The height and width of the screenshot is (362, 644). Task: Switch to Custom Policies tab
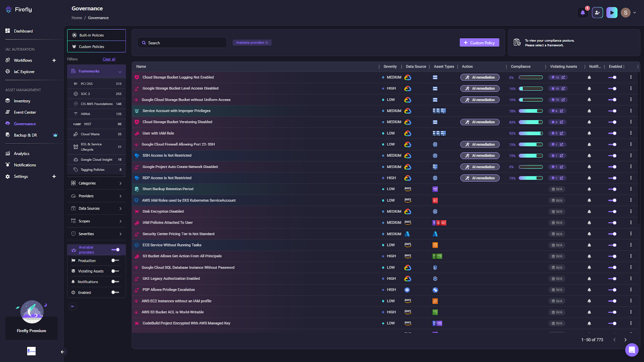point(97,47)
